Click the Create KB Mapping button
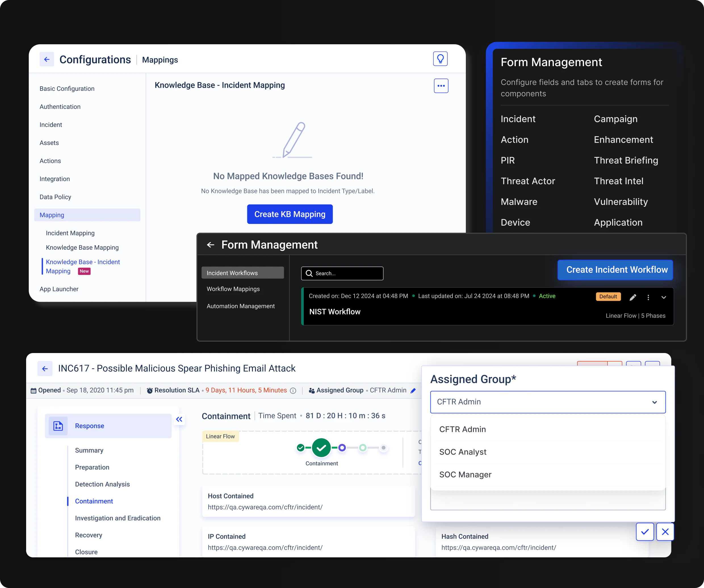The width and height of the screenshot is (704, 588). (290, 214)
